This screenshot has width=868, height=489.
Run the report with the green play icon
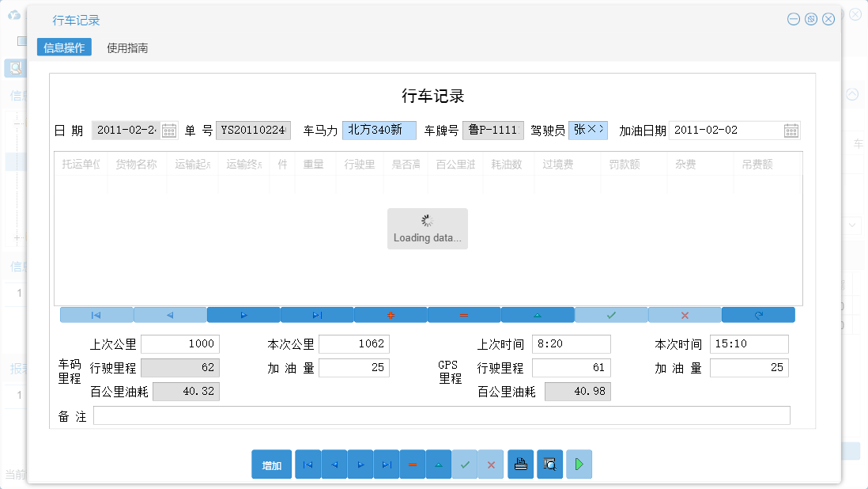point(579,464)
